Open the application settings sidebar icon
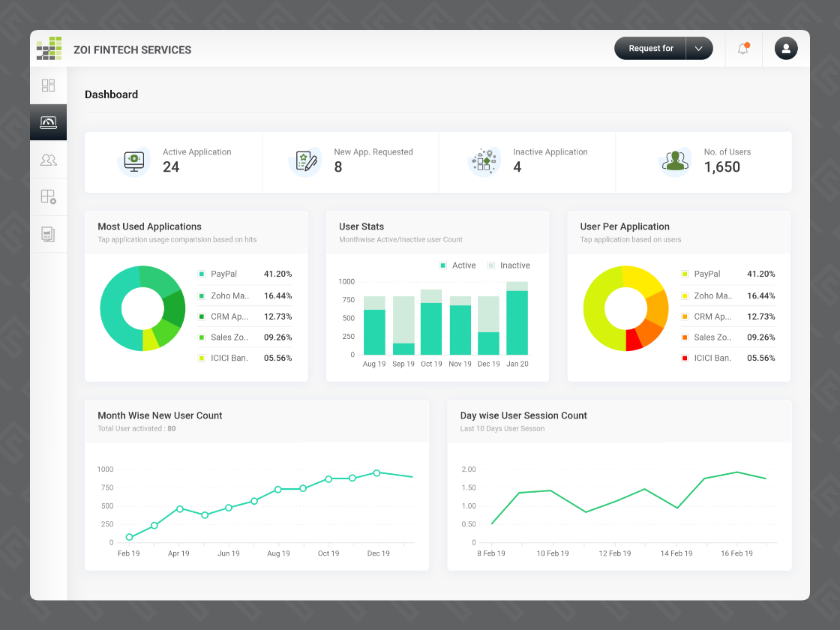 click(48, 196)
